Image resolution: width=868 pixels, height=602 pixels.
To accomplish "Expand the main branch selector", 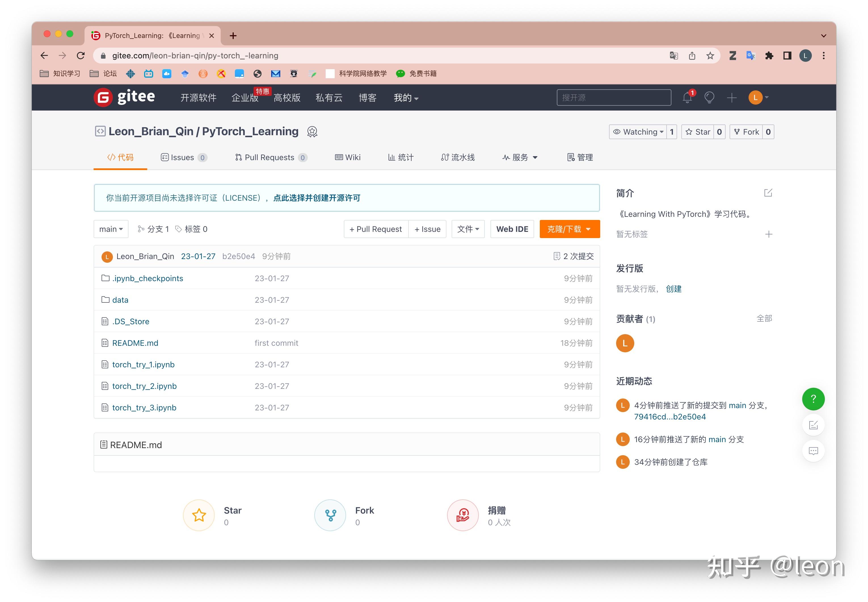I will point(111,229).
